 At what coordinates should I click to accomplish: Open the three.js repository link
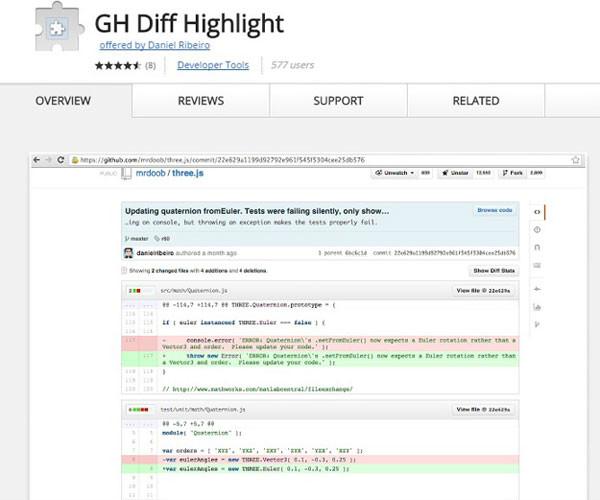pos(188,173)
